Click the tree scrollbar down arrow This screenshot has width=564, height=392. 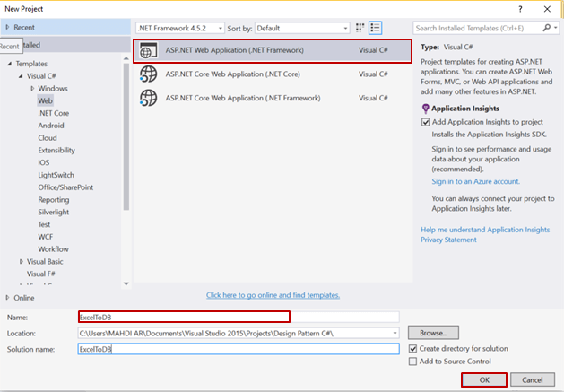(x=126, y=284)
